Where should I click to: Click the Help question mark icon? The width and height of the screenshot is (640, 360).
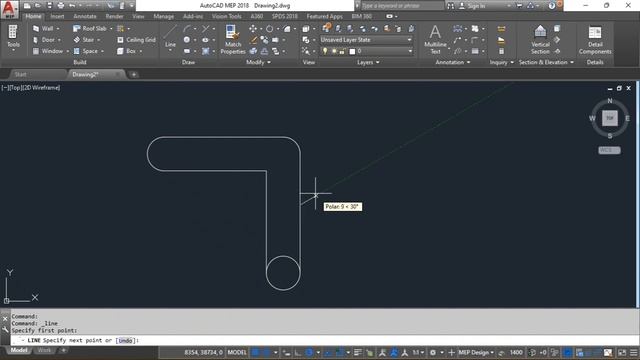point(552,6)
